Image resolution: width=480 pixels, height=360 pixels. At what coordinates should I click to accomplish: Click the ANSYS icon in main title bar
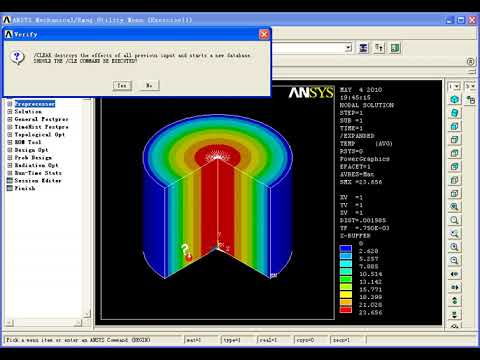7,20
